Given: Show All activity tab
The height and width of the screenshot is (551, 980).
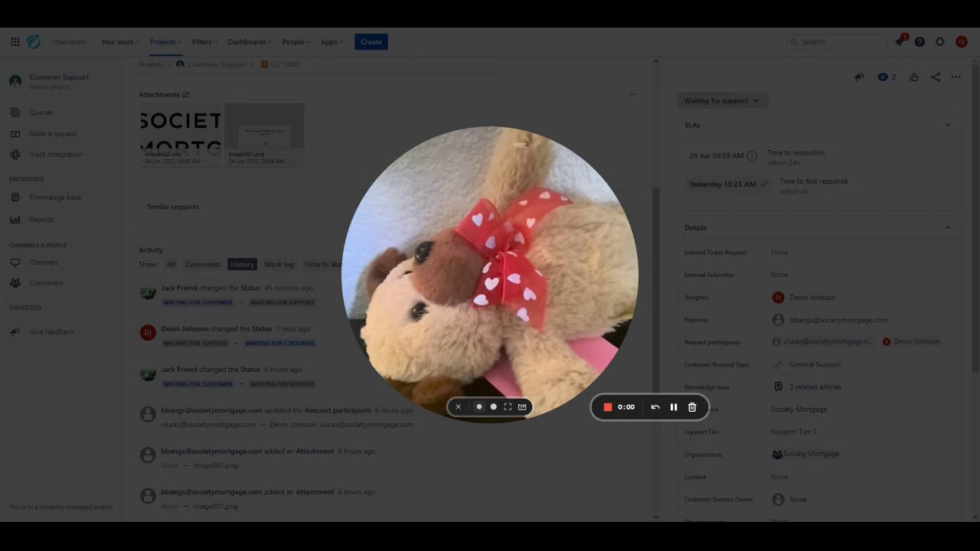Looking at the screenshot, I should [x=171, y=265].
